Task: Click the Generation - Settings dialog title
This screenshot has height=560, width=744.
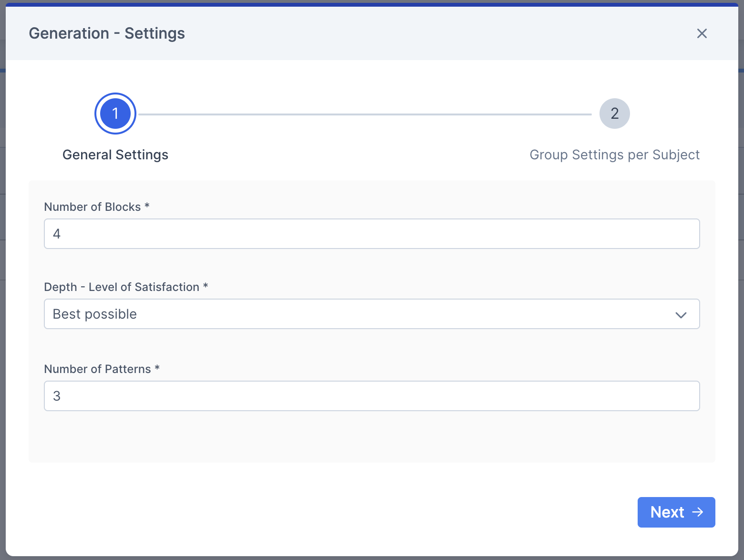Action: [x=106, y=33]
